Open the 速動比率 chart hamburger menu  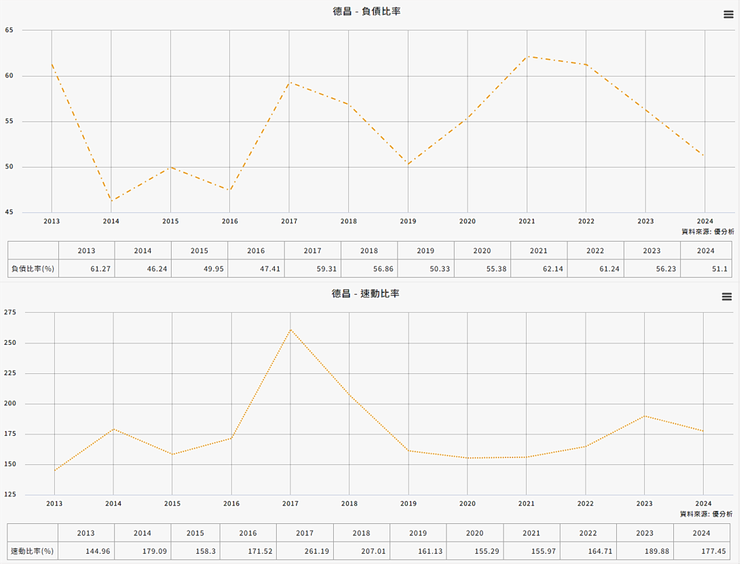(727, 296)
